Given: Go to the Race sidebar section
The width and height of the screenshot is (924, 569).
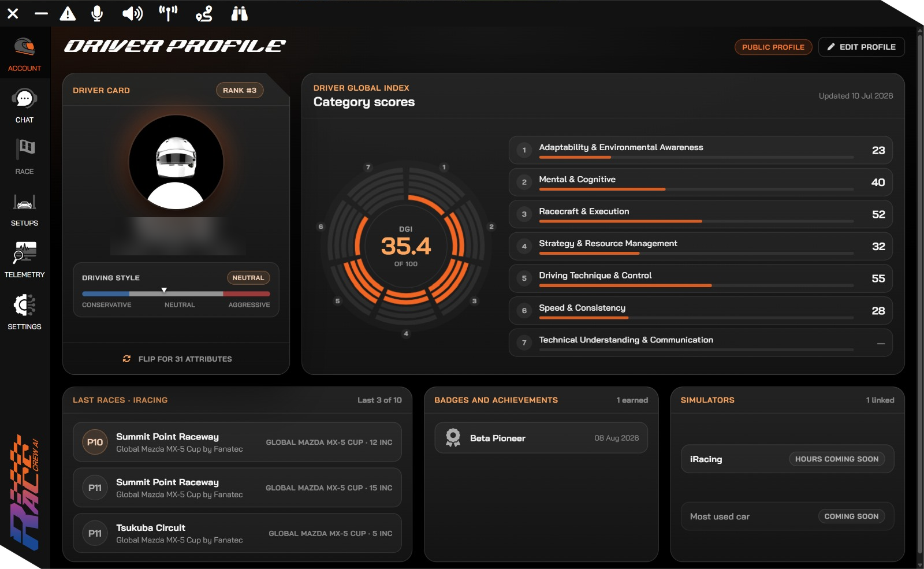Looking at the screenshot, I should (24, 157).
